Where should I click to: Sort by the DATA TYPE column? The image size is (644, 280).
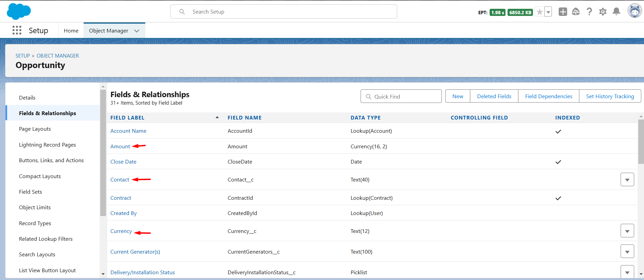365,117
